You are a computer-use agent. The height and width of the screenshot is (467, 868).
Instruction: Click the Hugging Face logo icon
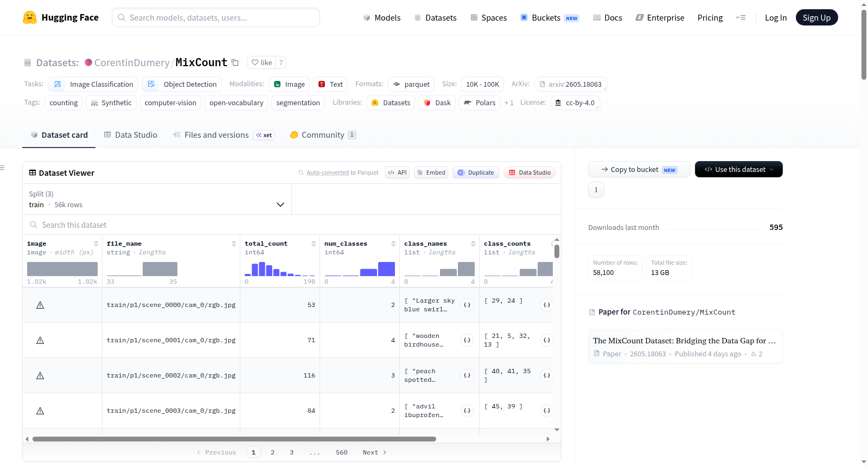[30, 17]
